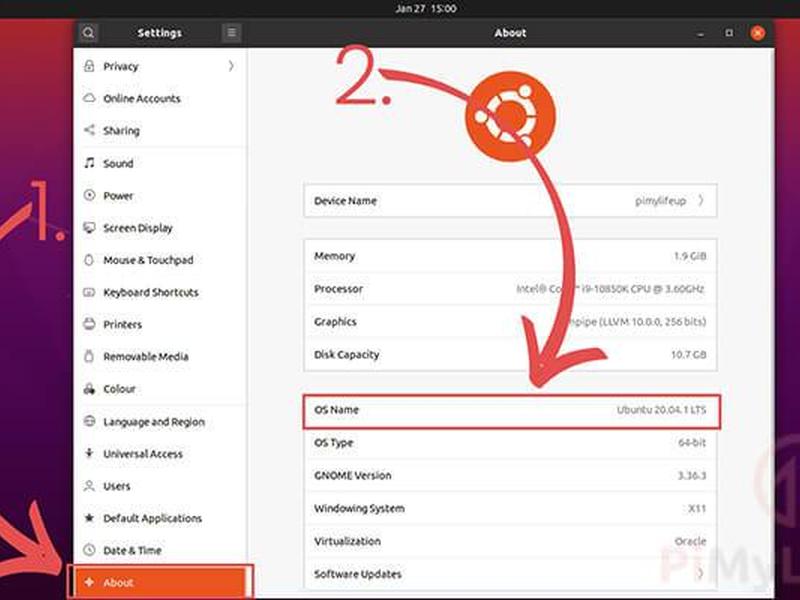The image size is (800, 600).
Task: Open the hamburger menu in Settings header
Action: tap(232, 33)
